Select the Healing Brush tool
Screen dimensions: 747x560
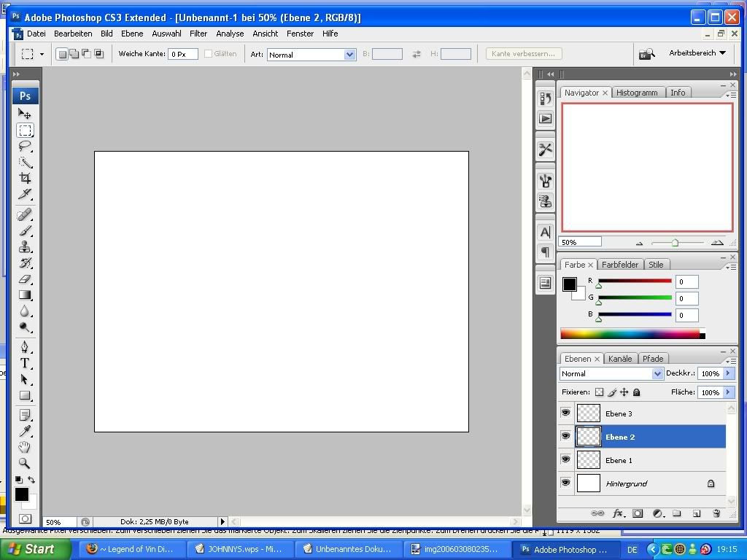click(x=25, y=215)
